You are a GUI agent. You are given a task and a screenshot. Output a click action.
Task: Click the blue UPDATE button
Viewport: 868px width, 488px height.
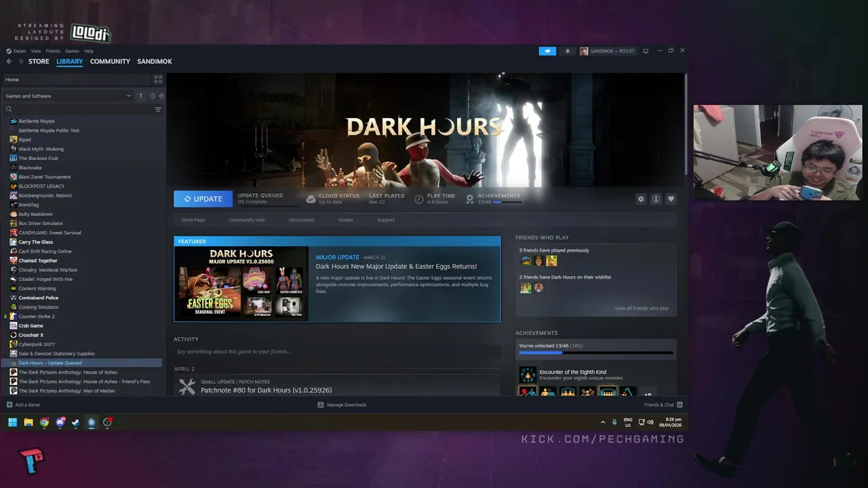pos(203,199)
